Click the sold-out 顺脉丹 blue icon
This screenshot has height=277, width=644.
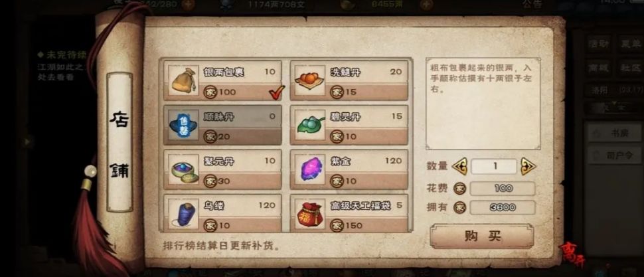pyautogui.click(x=183, y=125)
